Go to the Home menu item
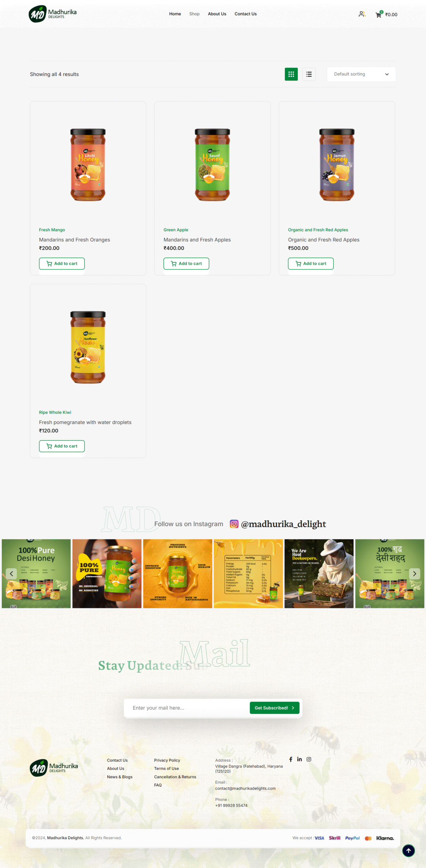This screenshot has width=426, height=868. (175, 14)
